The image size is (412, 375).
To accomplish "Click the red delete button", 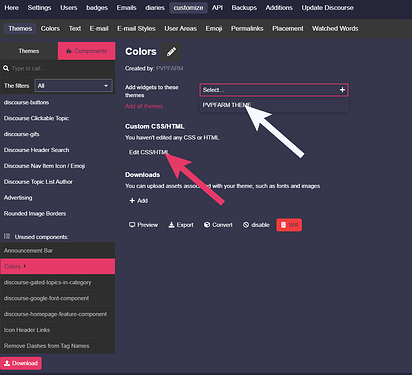I will (x=289, y=225).
